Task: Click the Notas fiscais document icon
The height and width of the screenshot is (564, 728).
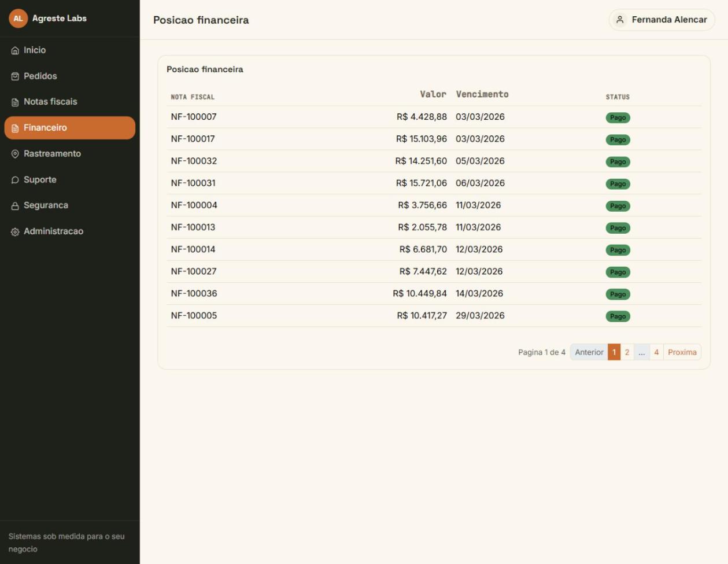Action: [15, 102]
